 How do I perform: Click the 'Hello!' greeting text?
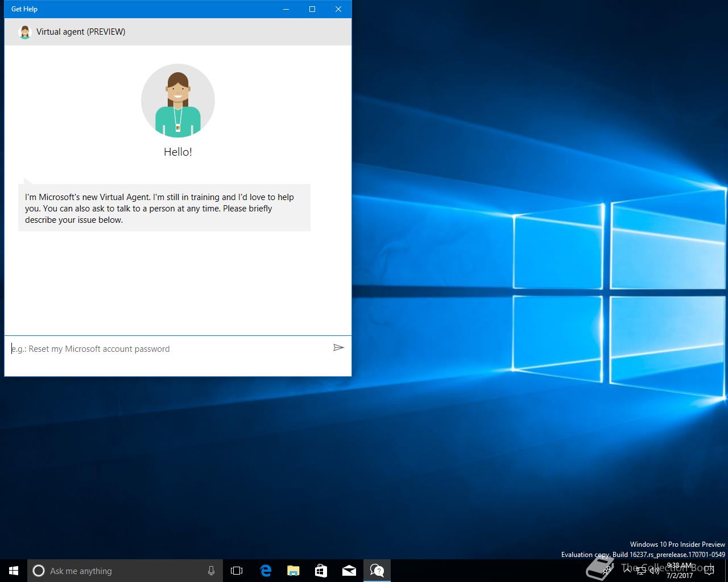tap(178, 152)
